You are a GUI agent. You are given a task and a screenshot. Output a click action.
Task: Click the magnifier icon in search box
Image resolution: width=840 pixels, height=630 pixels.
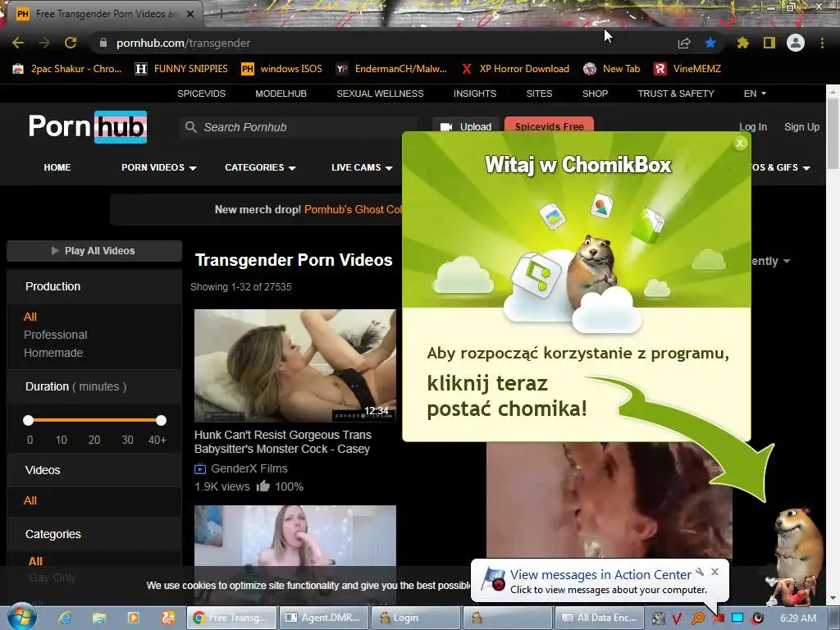pos(190,127)
